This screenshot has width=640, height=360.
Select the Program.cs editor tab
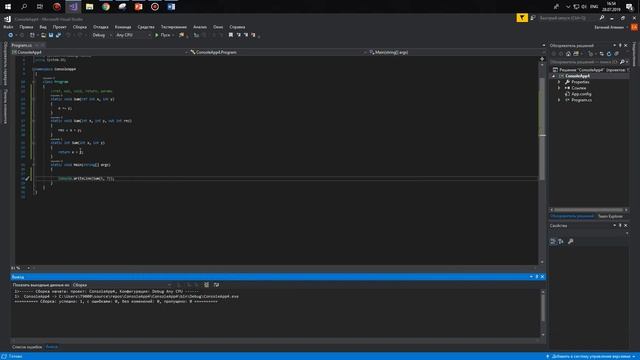22,45
